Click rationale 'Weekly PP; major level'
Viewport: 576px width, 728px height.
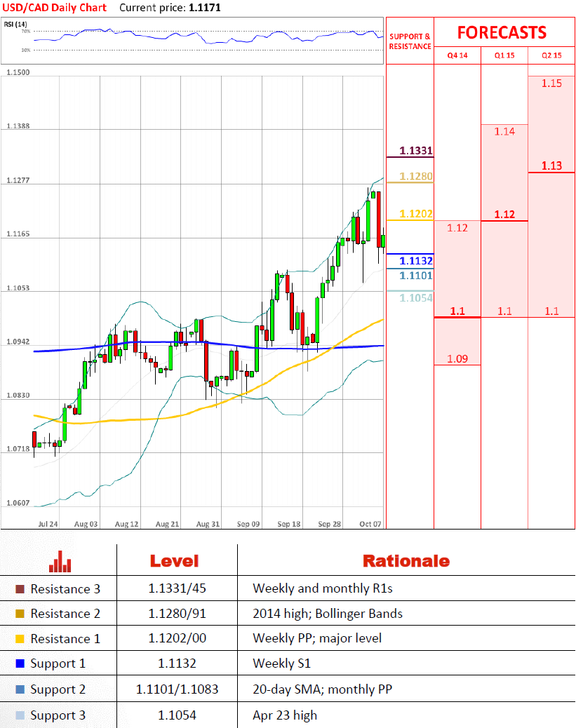(317, 638)
